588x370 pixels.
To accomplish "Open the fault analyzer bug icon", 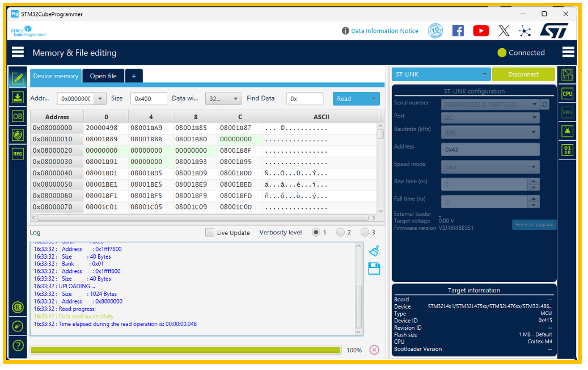I will [568, 131].
